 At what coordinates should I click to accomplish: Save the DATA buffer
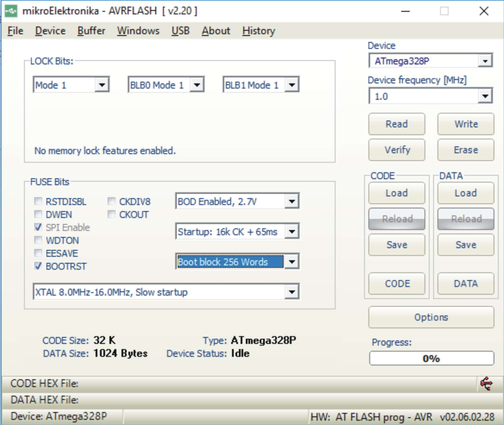coord(466,245)
